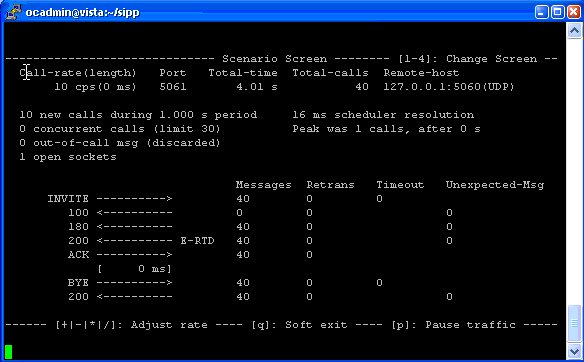Image resolution: width=584 pixels, height=362 pixels.
Task: Click '[+|-|*|/]: Adjust rate' hint
Action: [x=131, y=325]
